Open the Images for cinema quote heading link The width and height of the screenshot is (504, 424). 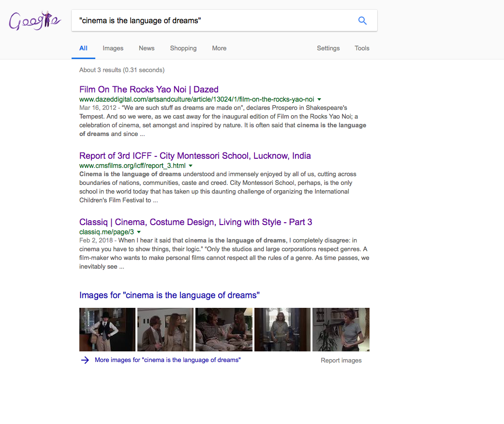tap(169, 295)
